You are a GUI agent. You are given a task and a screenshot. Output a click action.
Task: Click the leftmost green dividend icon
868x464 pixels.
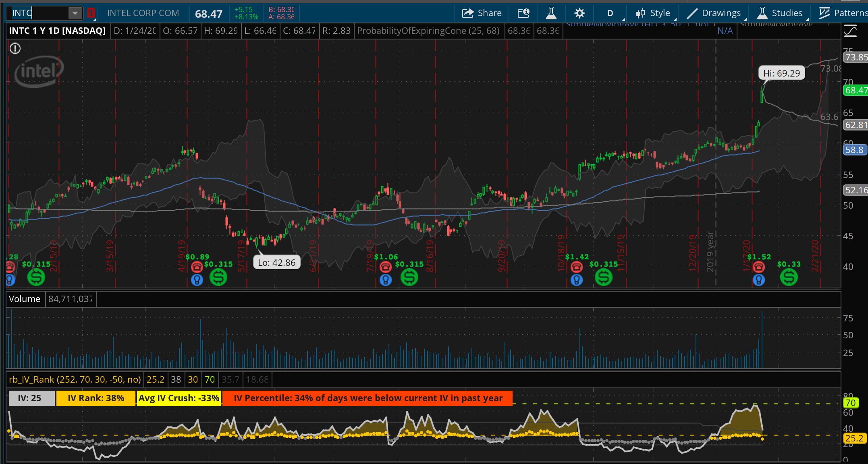[x=36, y=277]
